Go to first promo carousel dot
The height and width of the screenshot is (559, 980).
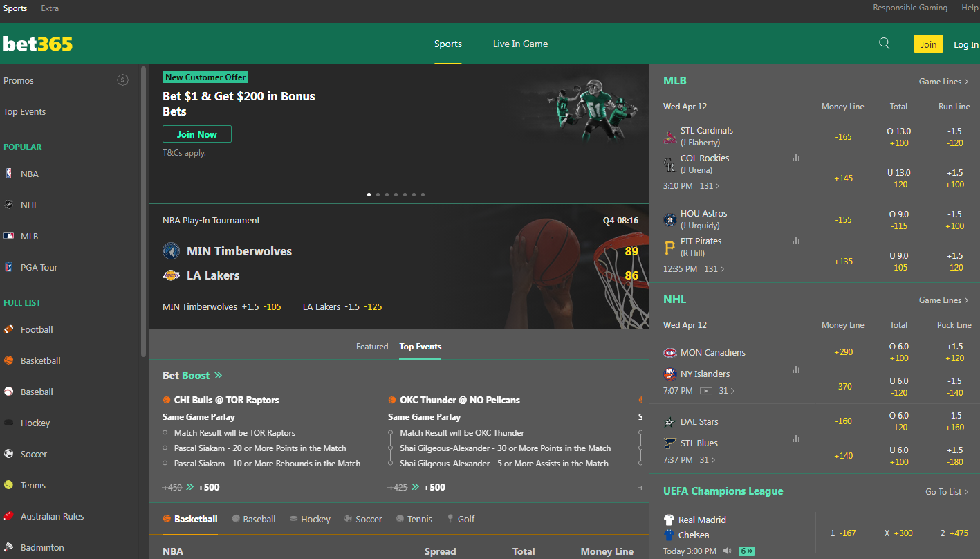click(369, 194)
